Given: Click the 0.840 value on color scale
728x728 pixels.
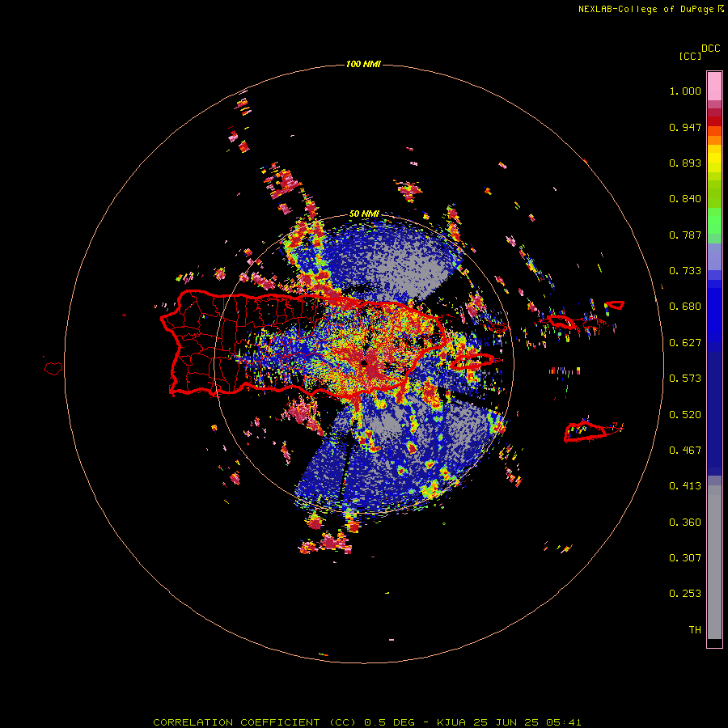Looking at the screenshot, I should coord(685,199).
